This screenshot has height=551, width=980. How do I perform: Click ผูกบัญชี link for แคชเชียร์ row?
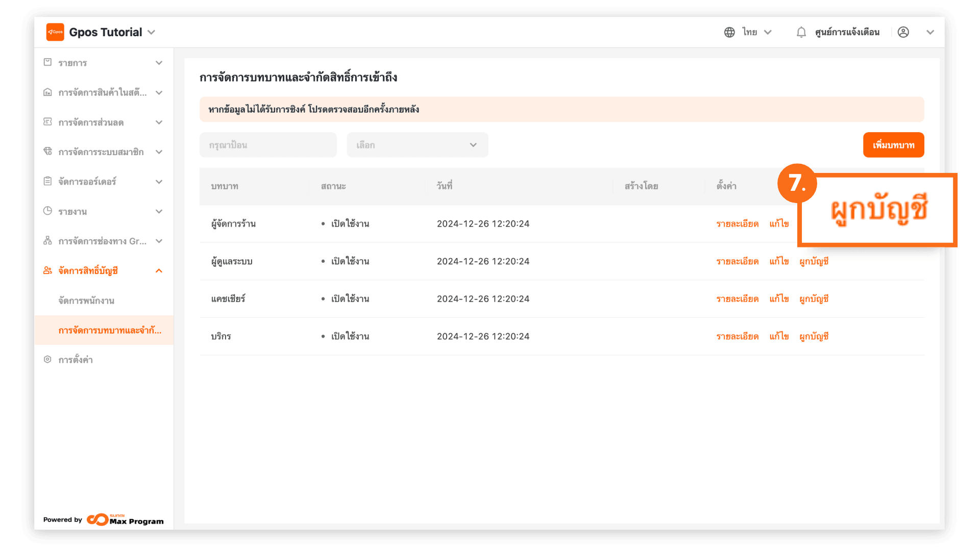click(x=814, y=299)
